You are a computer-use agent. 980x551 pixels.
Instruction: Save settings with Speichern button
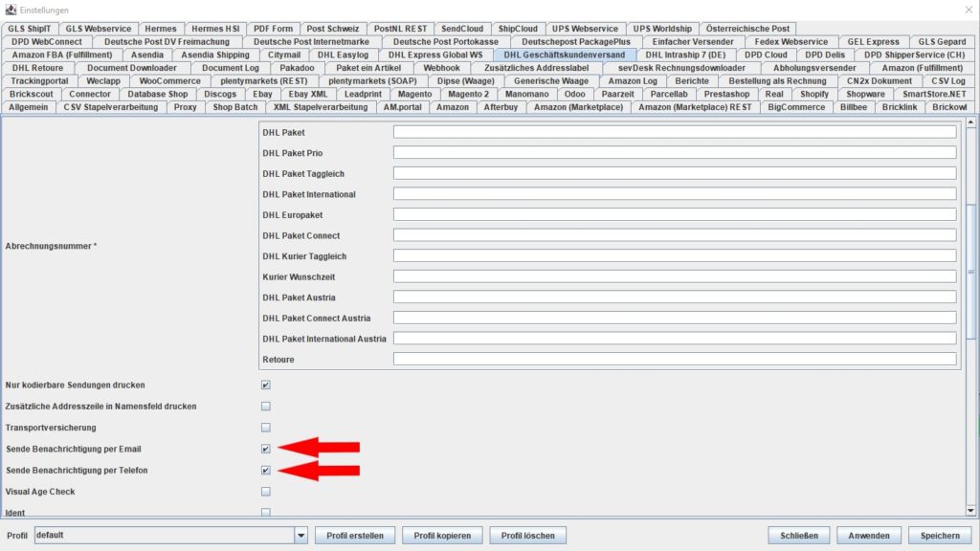click(x=940, y=536)
